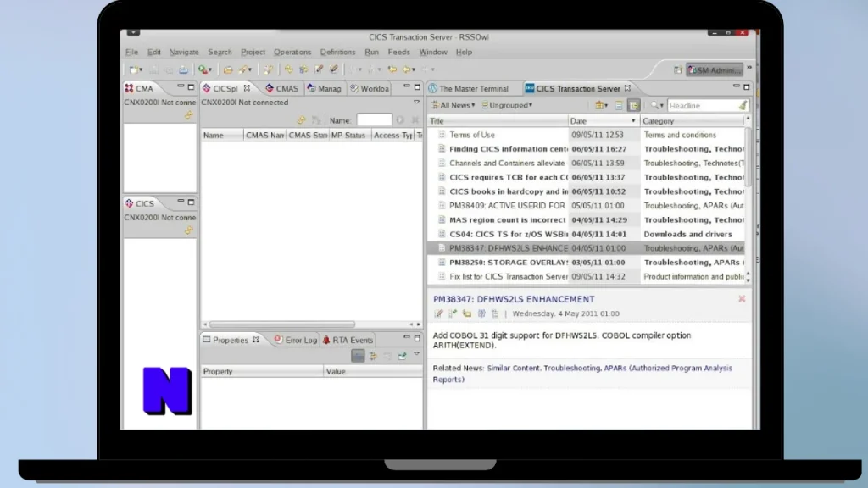868x488 pixels.
Task: Expand the perspective overflow chevron
Action: [x=749, y=68]
